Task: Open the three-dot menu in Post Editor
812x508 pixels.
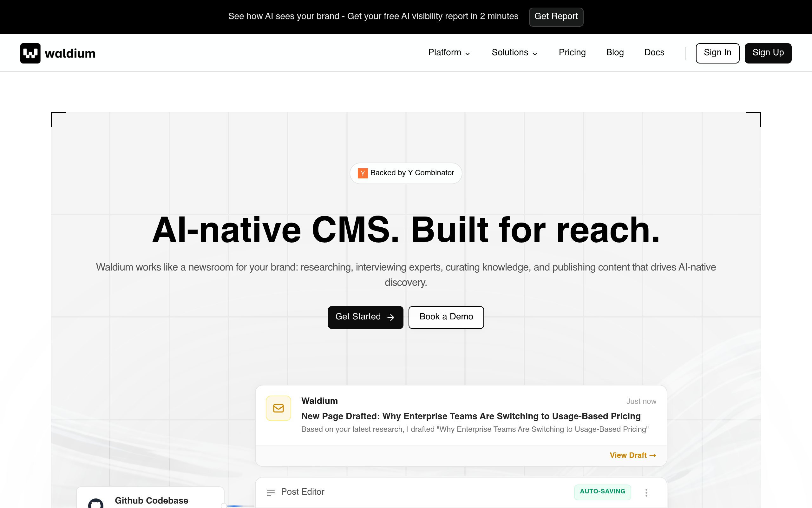Action: [x=646, y=492]
